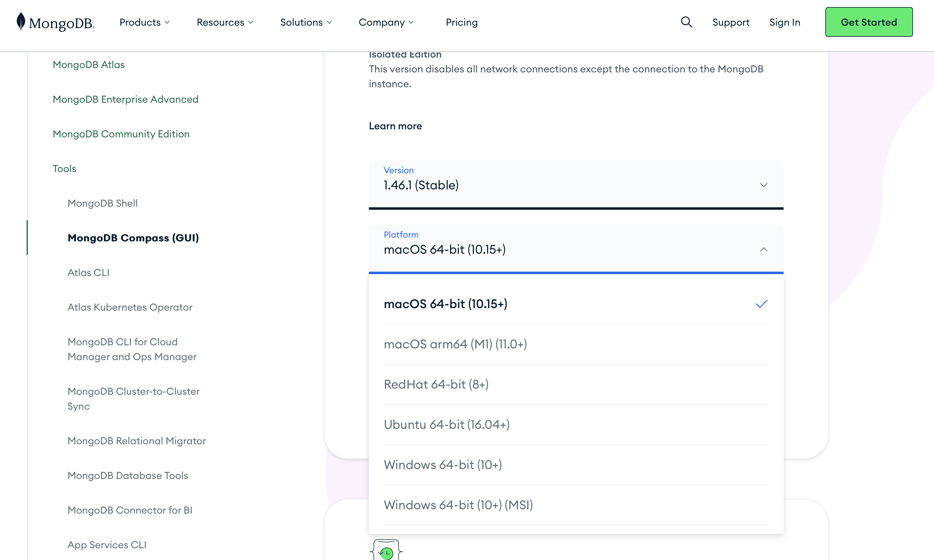Open MongoDB Community Edition section
This screenshot has height=560, width=934.
pyautogui.click(x=121, y=134)
